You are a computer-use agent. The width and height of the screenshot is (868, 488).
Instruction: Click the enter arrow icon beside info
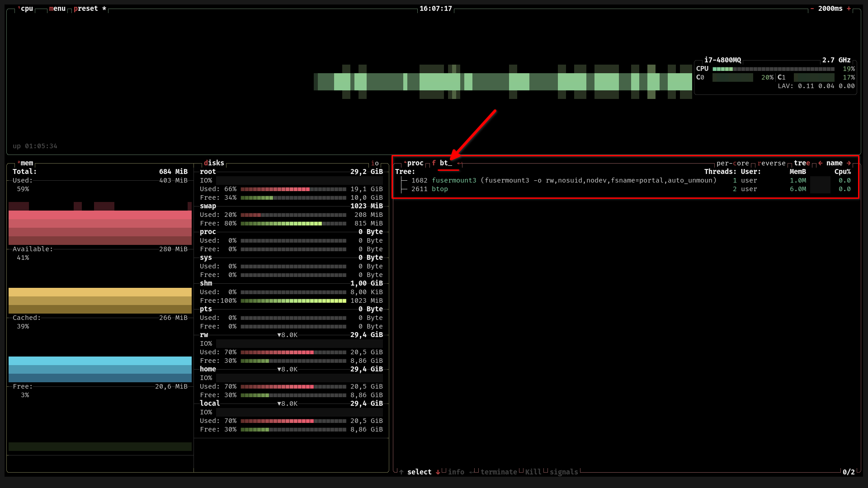(x=474, y=471)
